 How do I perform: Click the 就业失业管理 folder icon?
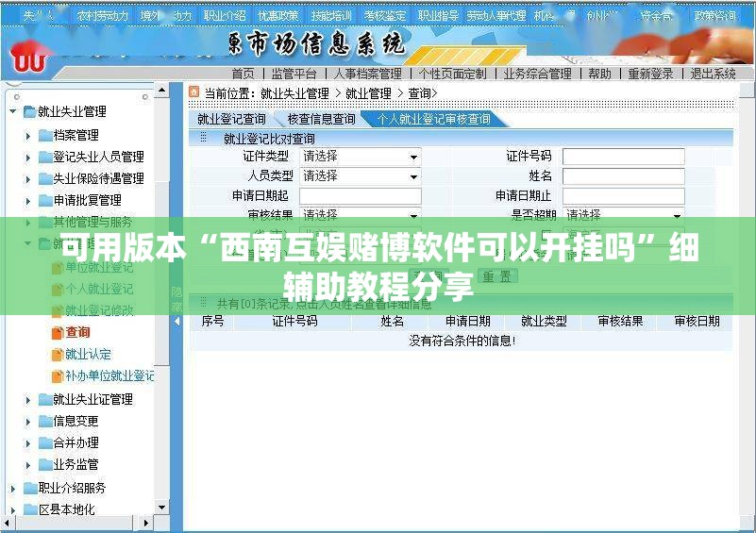pyautogui.click(x=30, y=112)
